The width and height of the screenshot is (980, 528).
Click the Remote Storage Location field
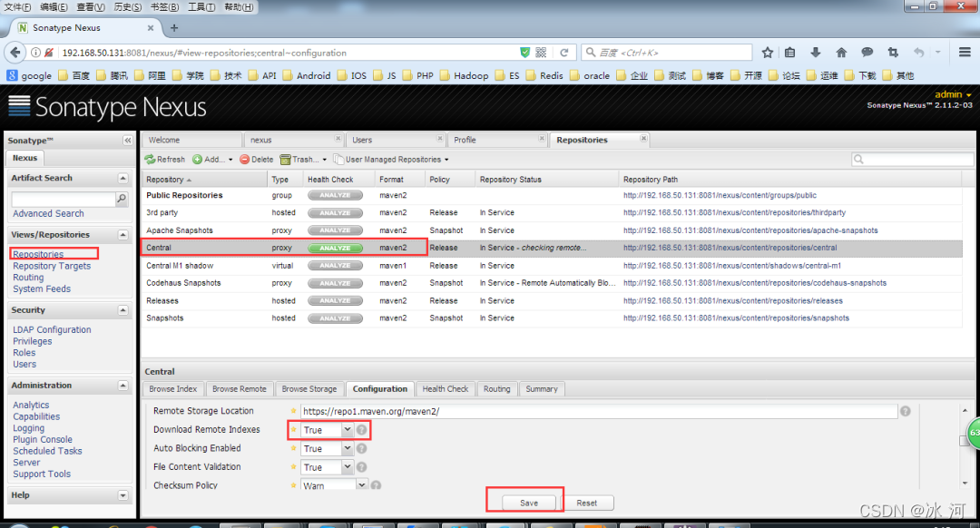tap(599, 411)
